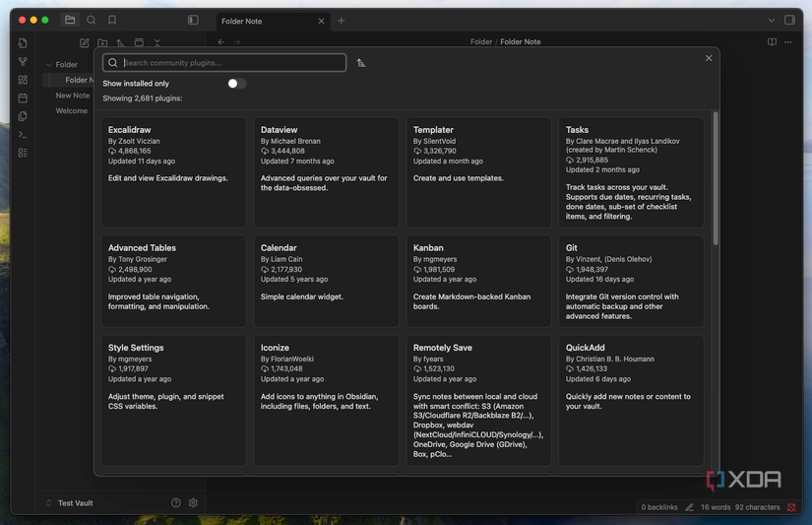This screenshot has height=525, width=812.
Task: Select the Kanban plugin card
Action: pos(478,282)
